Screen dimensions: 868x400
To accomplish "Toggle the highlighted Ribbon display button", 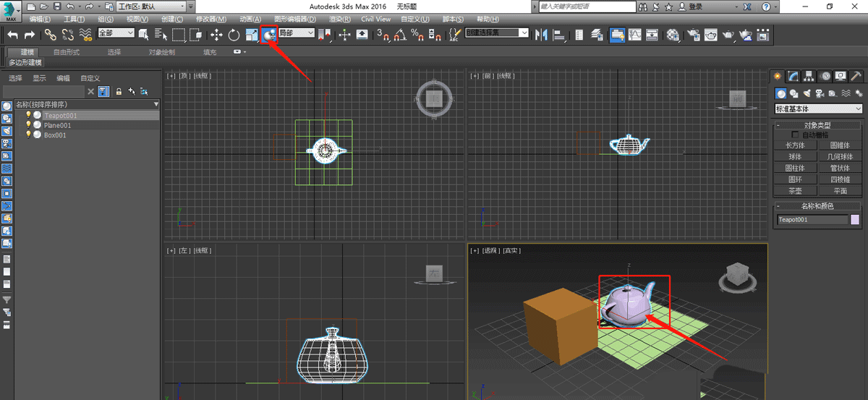I will (x=618, y=34).
